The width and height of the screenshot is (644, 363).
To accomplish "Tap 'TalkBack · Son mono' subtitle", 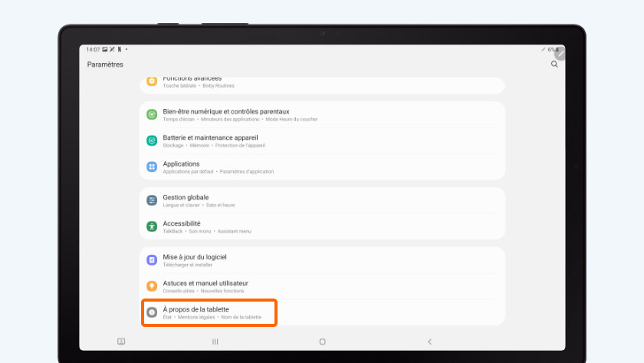I will tap(187, 232).
